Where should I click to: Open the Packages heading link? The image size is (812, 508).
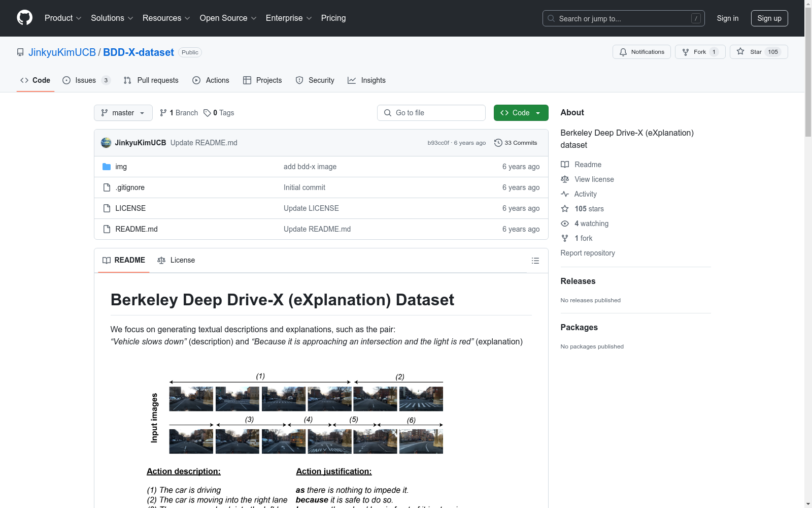pyautogui.click(x=579, y=327)
